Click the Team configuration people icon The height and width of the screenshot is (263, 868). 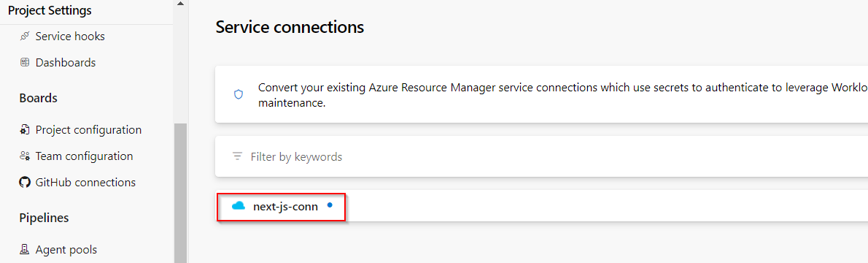pos(24,156)
